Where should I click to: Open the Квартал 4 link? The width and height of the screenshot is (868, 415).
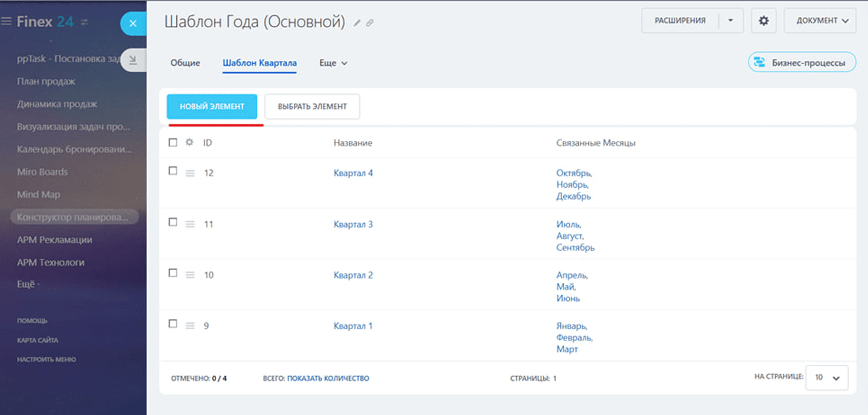click(353, 173)
